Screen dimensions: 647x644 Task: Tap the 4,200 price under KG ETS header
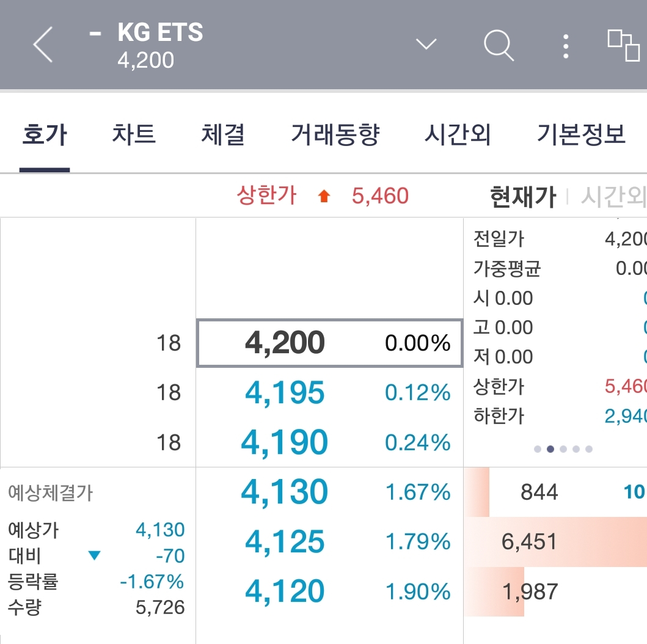point(145,60)
